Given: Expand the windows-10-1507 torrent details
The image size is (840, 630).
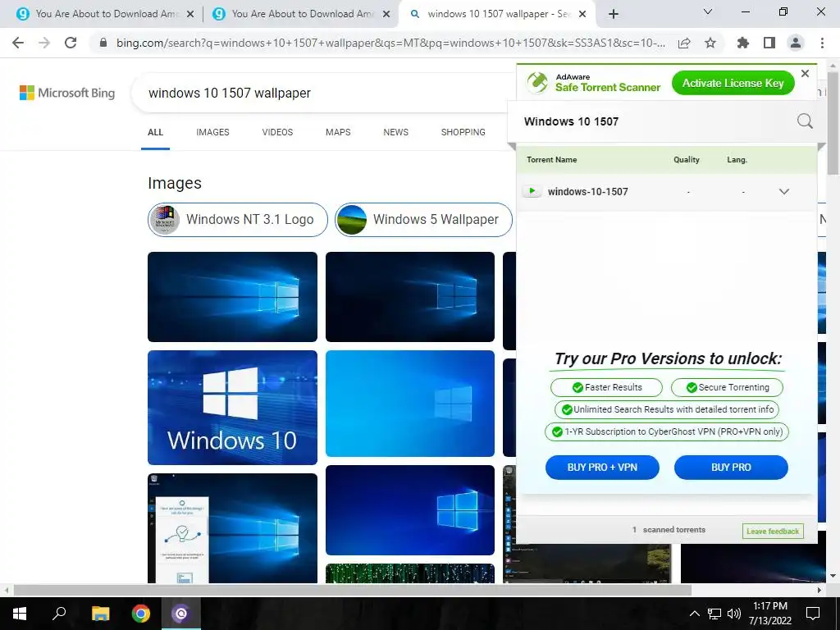Looking at the screenshot, I should pos(783,191).
